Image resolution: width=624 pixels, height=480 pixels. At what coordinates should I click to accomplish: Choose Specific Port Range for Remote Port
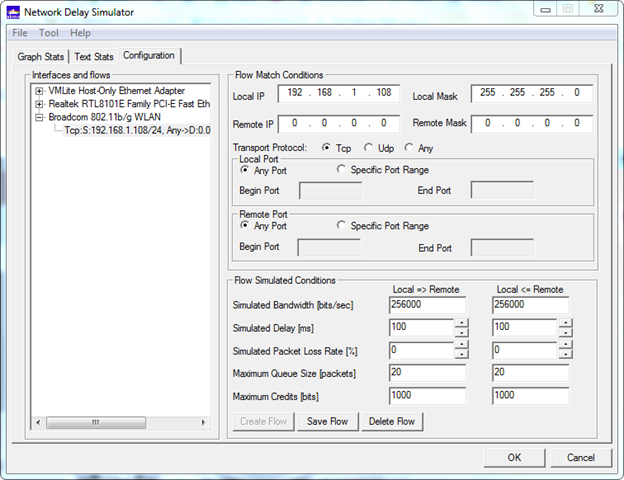pos(342,225)
